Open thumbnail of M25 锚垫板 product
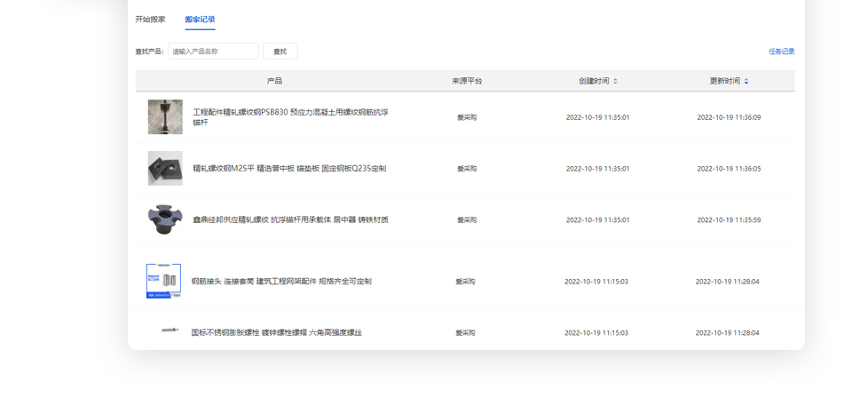Screen dimensions: 868x398 coord(165,168)
